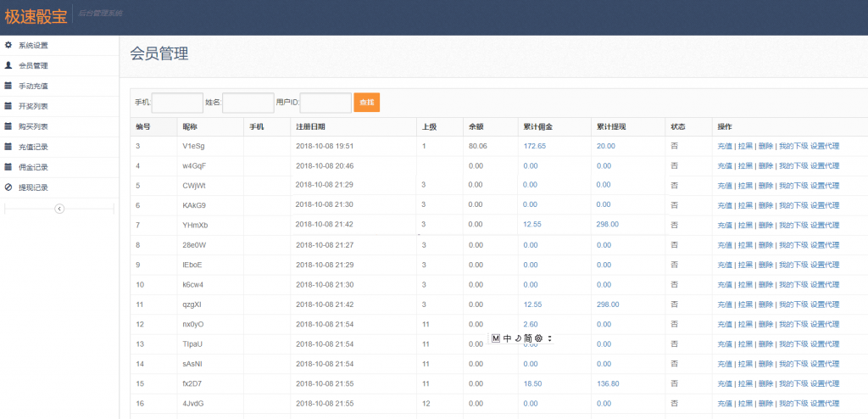This screenshot has height=419, width=868.
Task: Click 拉黑 link for user w4GqF
Action: (x=745, y=166)
